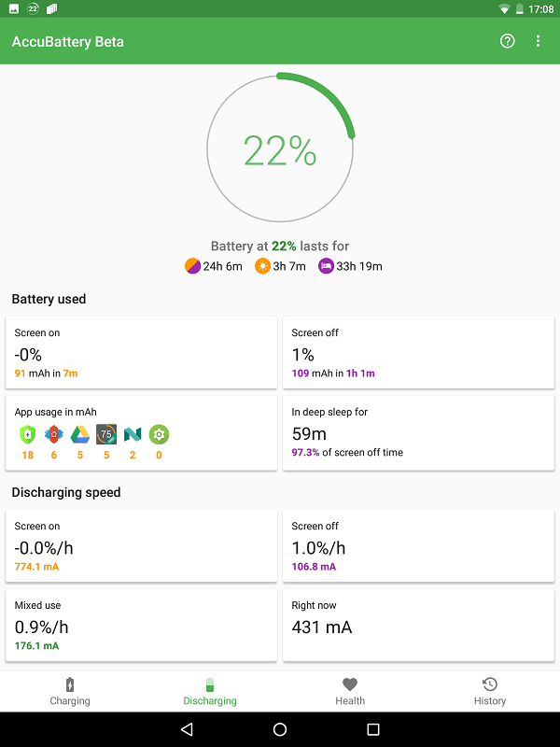Tap the battery widget 75 app icon
Image resolution: width=560 pixels, height=747 pixels.
pyautogui.click(x=106, y=434)
